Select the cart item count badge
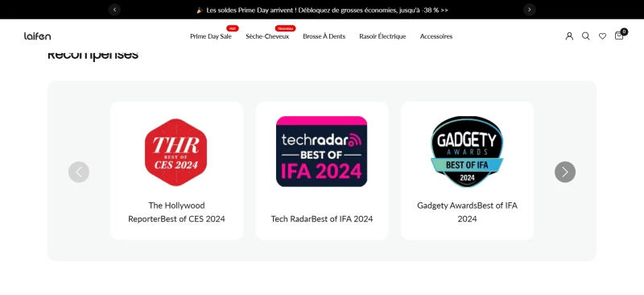 pyautogui.click(x=624, y=31)
